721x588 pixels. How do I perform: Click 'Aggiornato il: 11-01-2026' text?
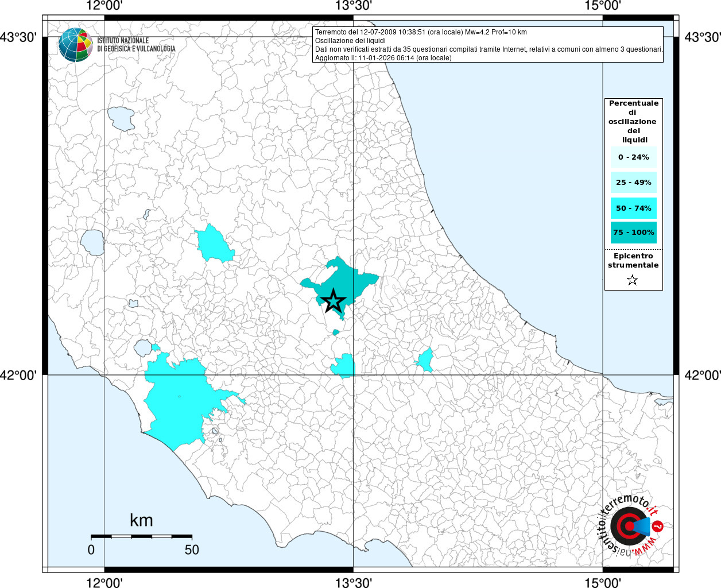[x=383, y=58]
